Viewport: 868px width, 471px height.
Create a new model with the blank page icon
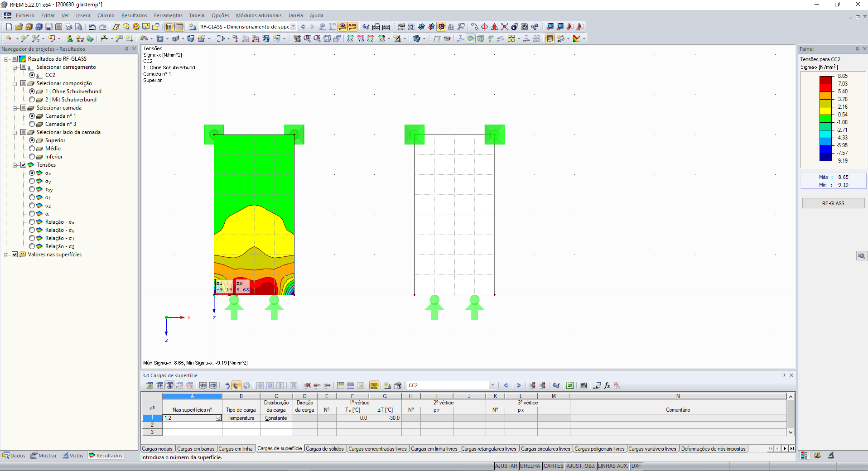coord(9,27)
